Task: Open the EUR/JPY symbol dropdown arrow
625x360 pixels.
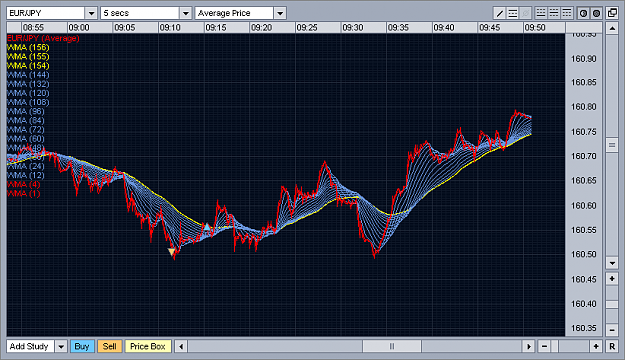Action: coord(91,13)
